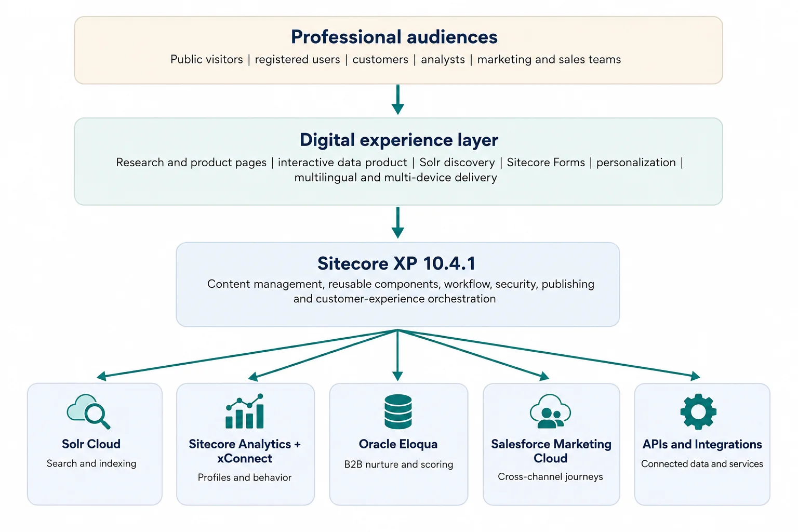Click the Solr Cloud magnifier cloud icon
Screen dimensions: 798x532
click(89, 411)
